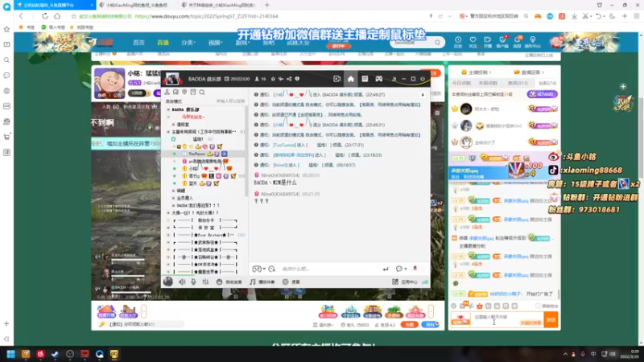Click the channel tree vertical scrollbar
The height and width of the screenshot is (362, 644).
pos(246,152)
